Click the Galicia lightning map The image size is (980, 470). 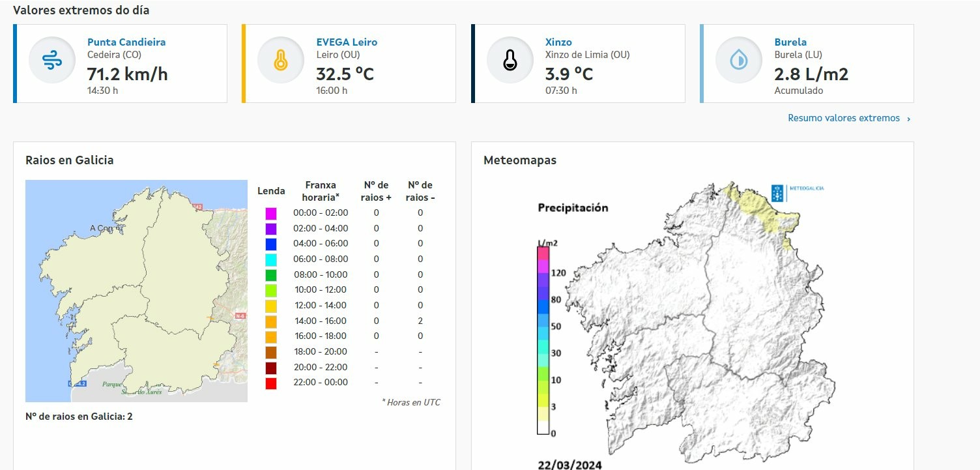(136, 291)
